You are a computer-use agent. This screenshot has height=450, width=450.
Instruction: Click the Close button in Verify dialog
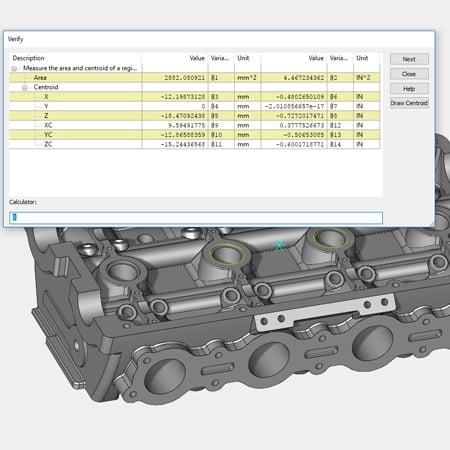click(409, 74)
